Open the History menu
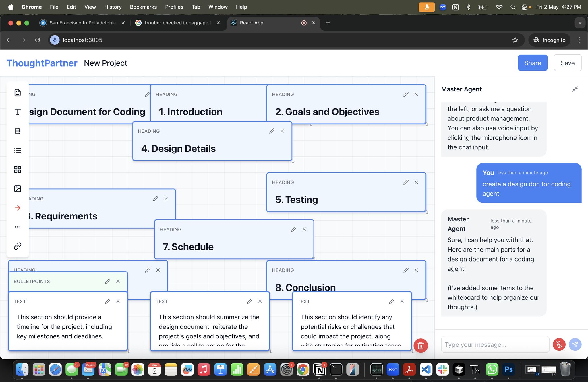Image resolution: width=588 pixels, height=382 pixels. coord(113,7)
